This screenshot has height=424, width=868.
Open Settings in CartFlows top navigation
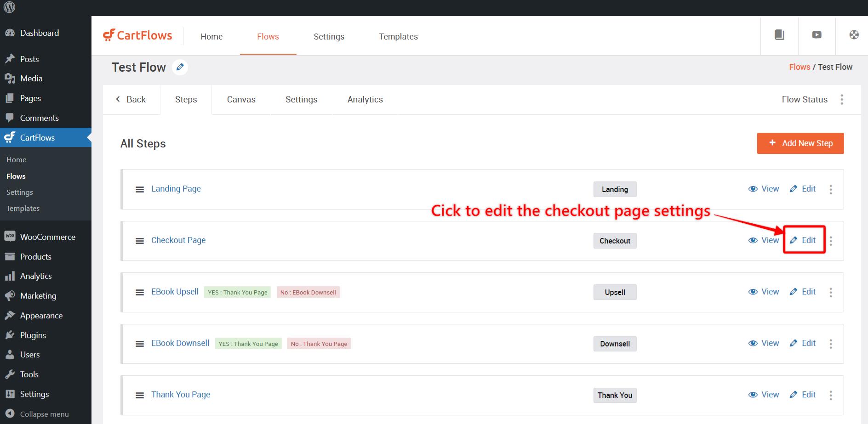[x=329, y=37]
